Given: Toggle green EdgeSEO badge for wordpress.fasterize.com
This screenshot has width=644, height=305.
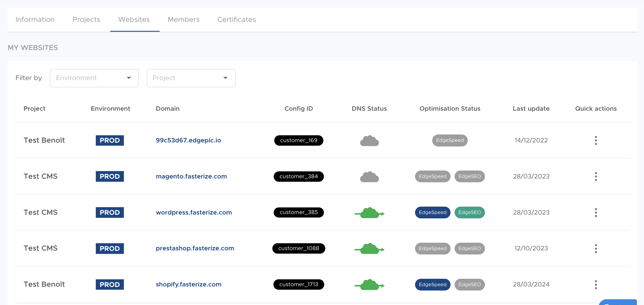Looking at the screenshot, I should pyautogui.click(x=469, y=212).
